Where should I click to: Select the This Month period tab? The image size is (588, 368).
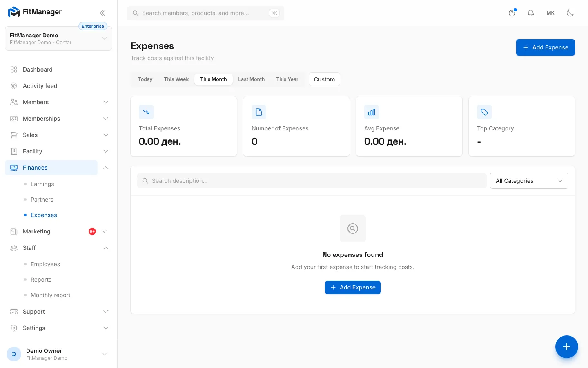214,79
